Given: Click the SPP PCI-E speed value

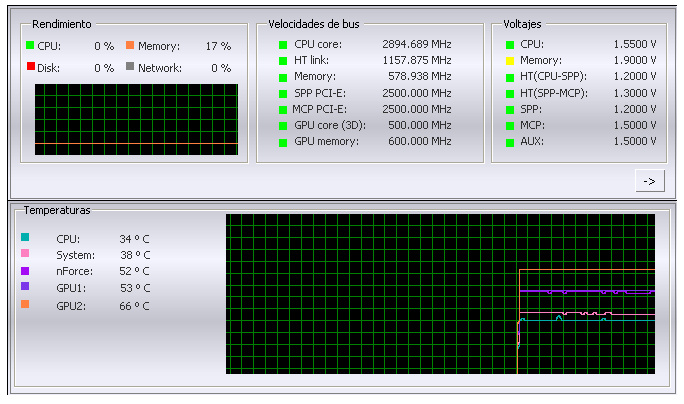Looking at the screenshot, I should click(x=417, y=93).
